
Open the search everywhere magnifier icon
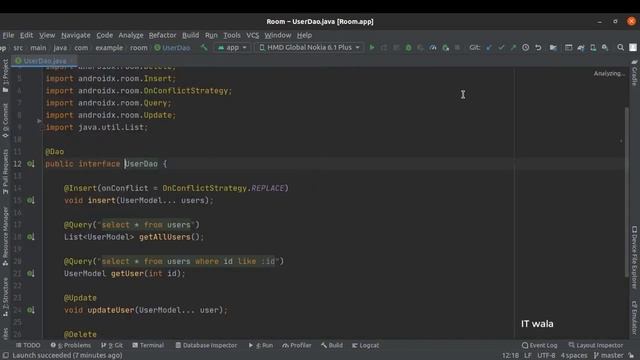(620, 48)
